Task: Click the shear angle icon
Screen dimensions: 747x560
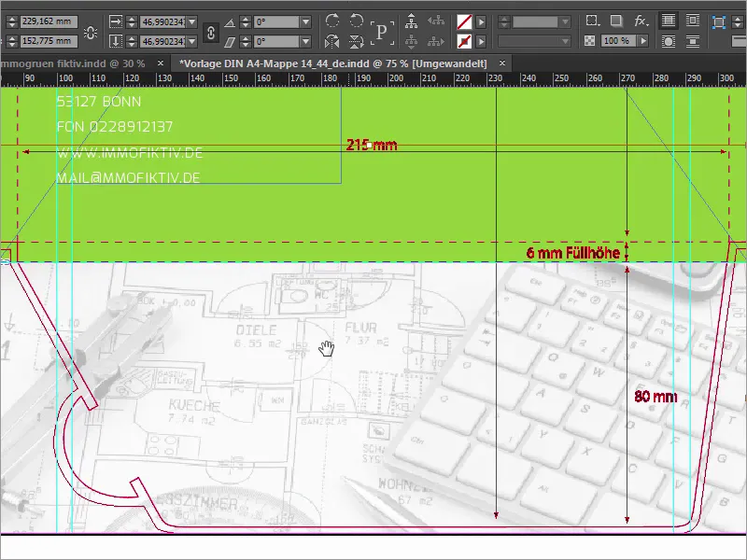Action: [230, 42]
